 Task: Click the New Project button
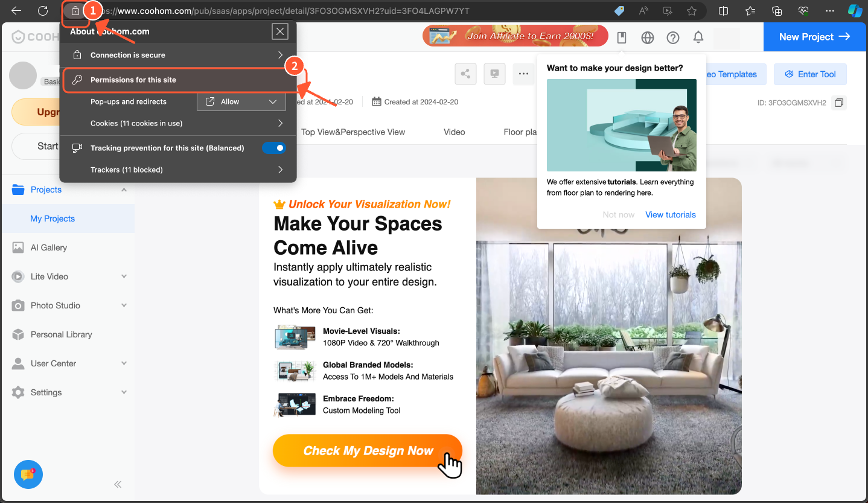click(815, 37)
